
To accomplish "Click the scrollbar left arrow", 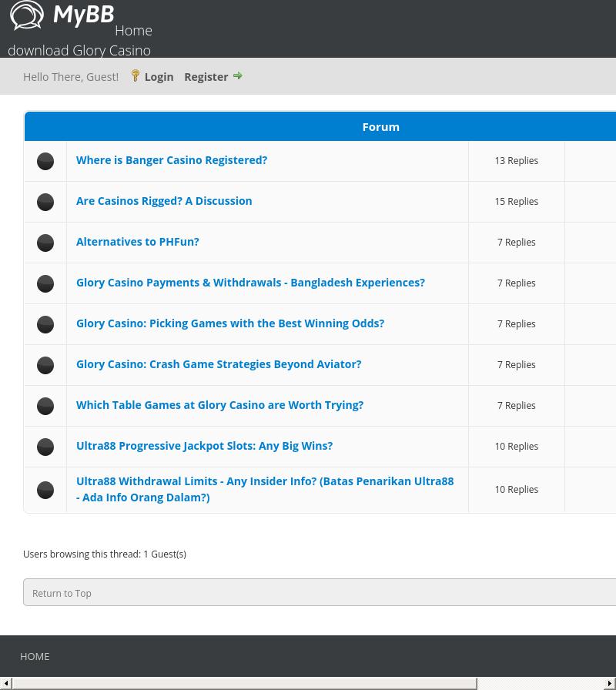I will pos(5,683).
